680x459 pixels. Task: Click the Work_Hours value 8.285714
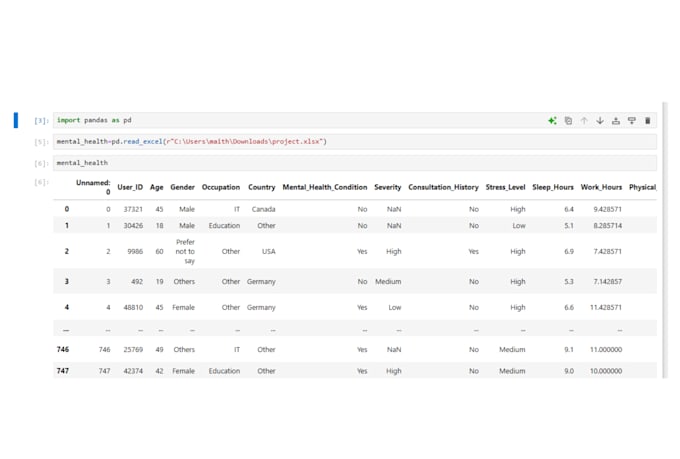coord(608,226)
